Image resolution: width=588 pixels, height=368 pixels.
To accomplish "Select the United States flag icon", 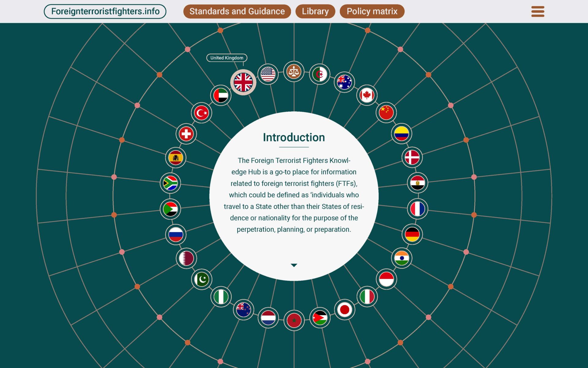I will [x=268, y=74].
